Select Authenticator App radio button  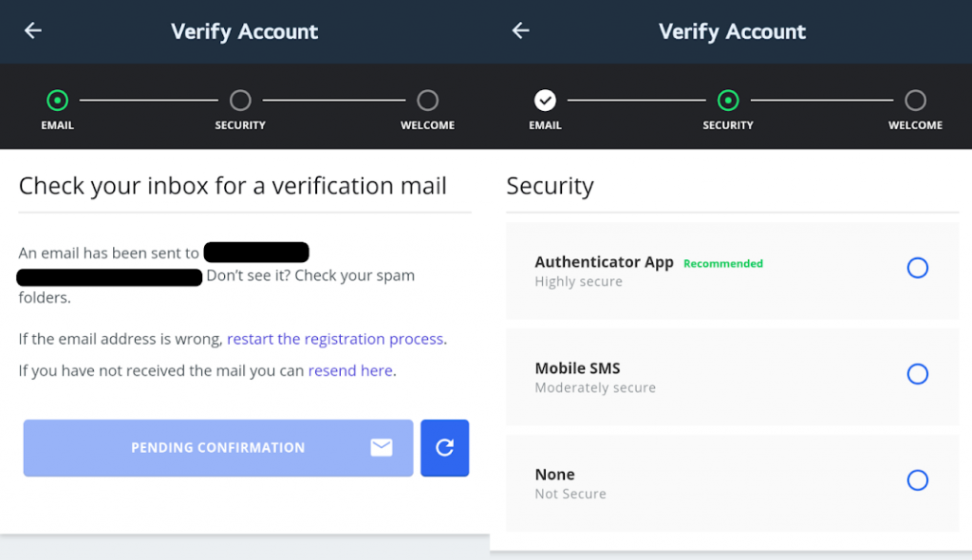pyautogui.click(x=918, y=268)
